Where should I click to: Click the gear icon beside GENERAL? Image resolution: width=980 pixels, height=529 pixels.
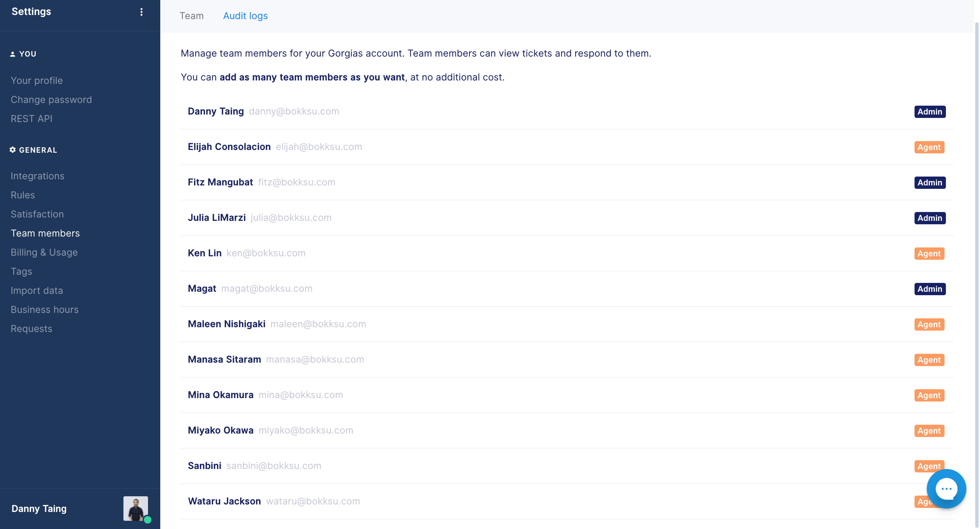pos(13,150)
